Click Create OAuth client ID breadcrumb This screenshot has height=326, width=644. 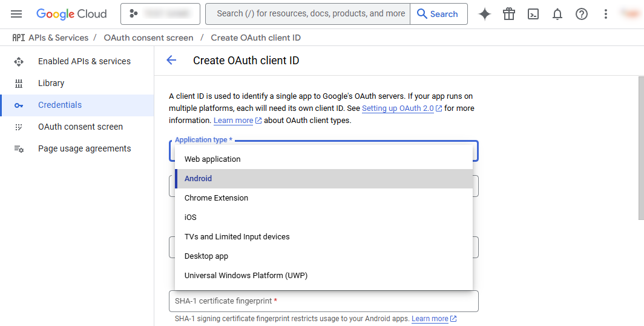(x=256, y=38)
